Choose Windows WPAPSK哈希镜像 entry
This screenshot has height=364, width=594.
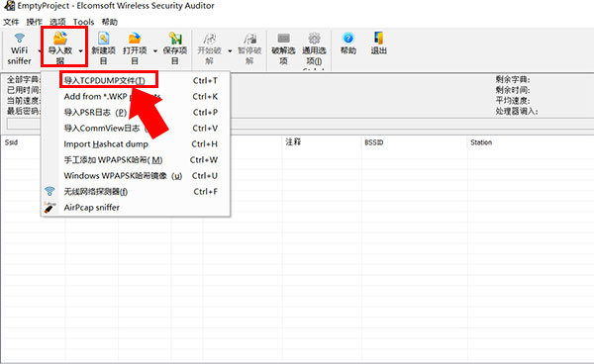pyautogui.click(x=136, y=176)
